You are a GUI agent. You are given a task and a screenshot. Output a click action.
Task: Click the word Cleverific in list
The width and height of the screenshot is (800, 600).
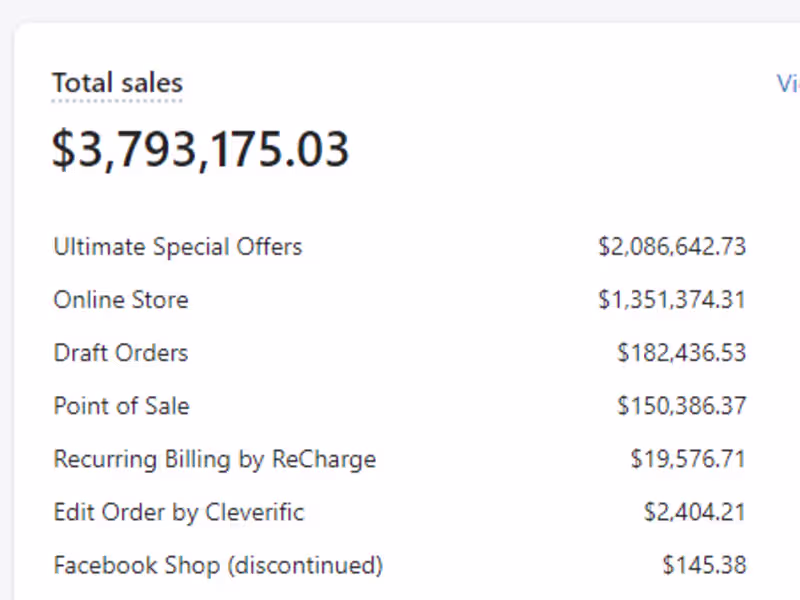(x=254, y=512)
